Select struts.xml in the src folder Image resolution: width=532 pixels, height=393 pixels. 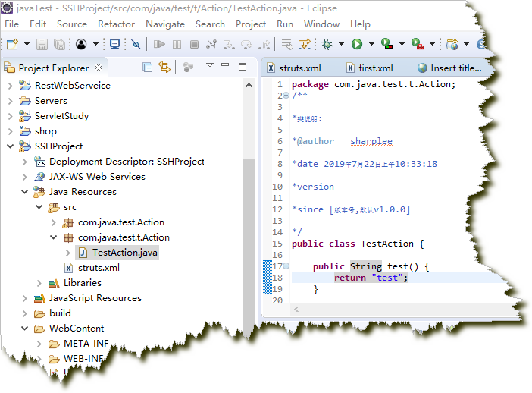(x=99, y=268)
